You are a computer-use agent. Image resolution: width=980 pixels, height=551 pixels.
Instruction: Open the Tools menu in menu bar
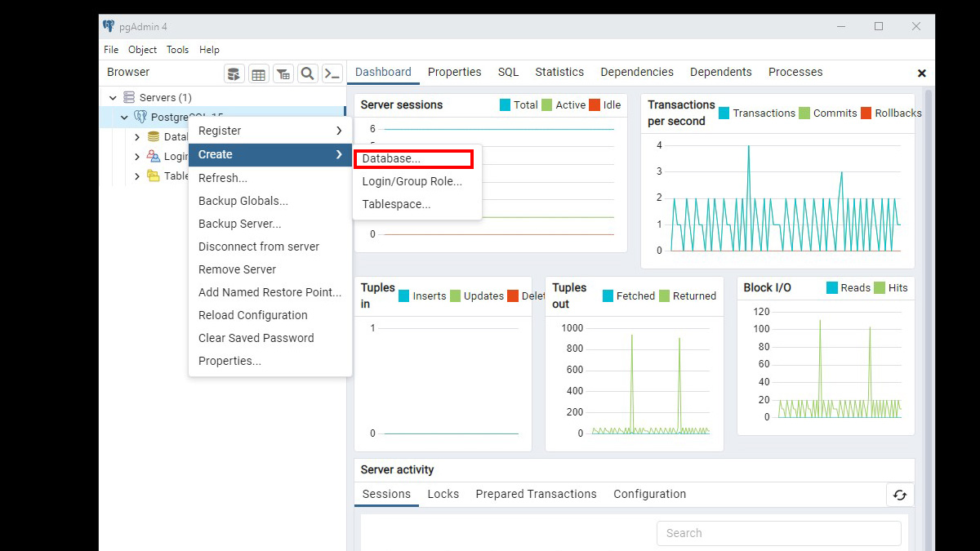[x=177, y=50]
